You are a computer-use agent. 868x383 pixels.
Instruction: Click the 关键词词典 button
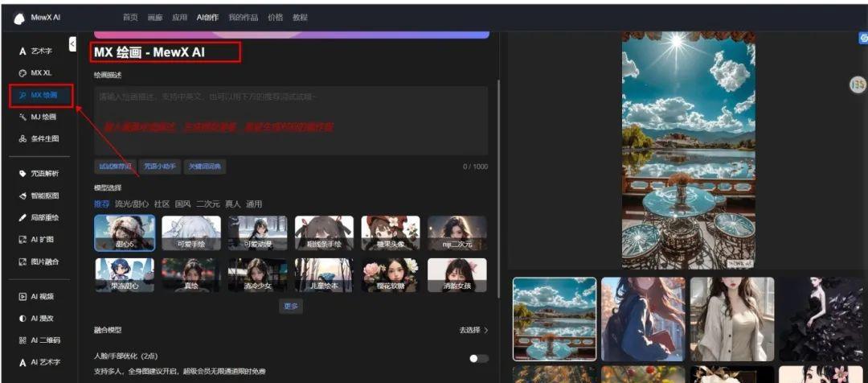click(205, 167)
